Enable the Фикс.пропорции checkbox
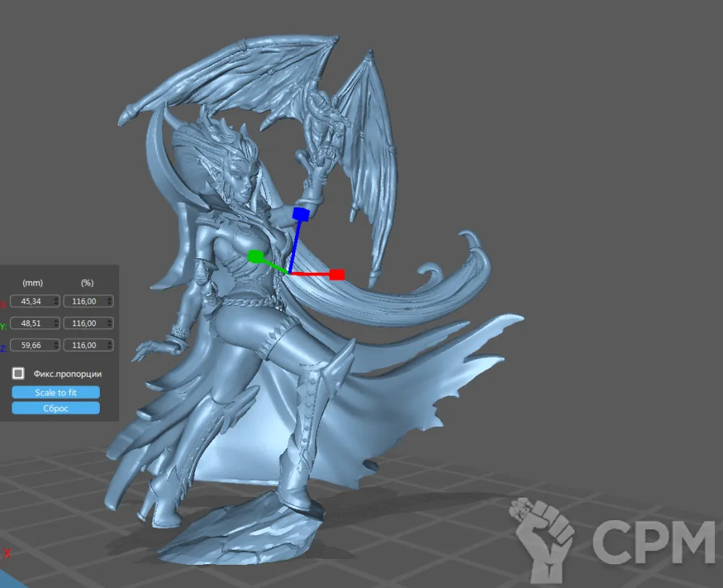The width and height of the screenshot is (723, 588). coord(19,374)
